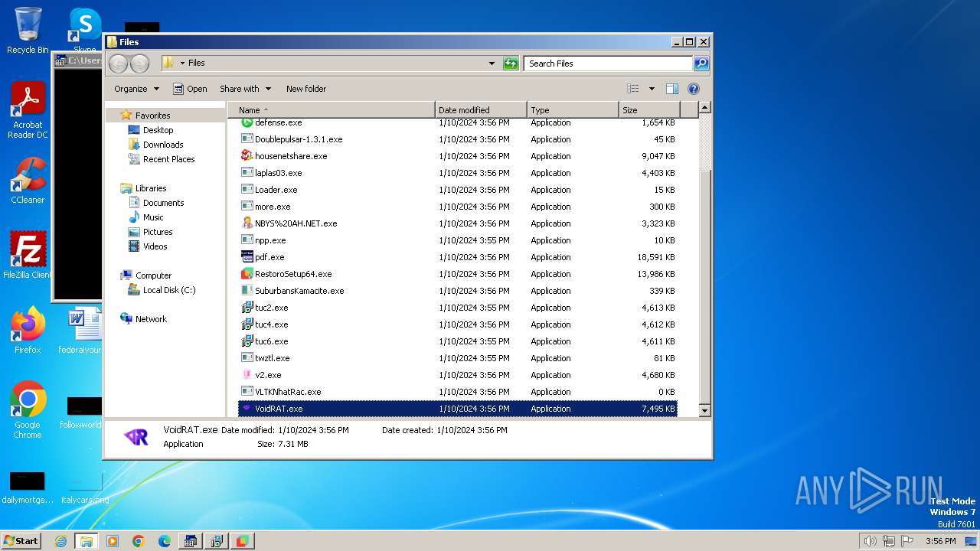Change the view with views icon
This screenshot has width=980, height=551.
point(632,89)
